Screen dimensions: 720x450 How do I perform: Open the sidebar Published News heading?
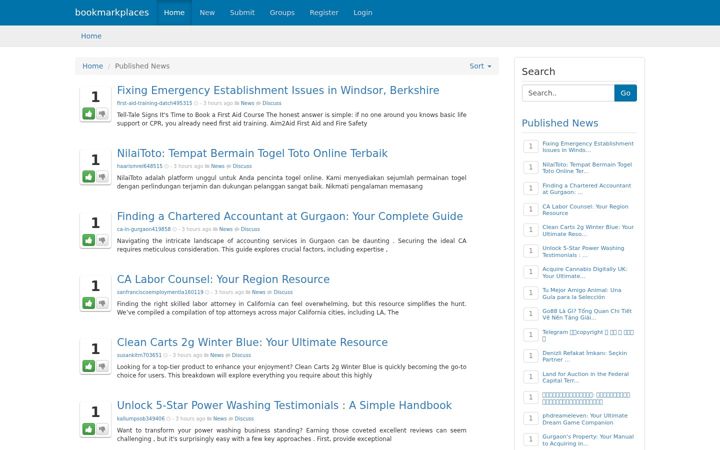(560, 123)
